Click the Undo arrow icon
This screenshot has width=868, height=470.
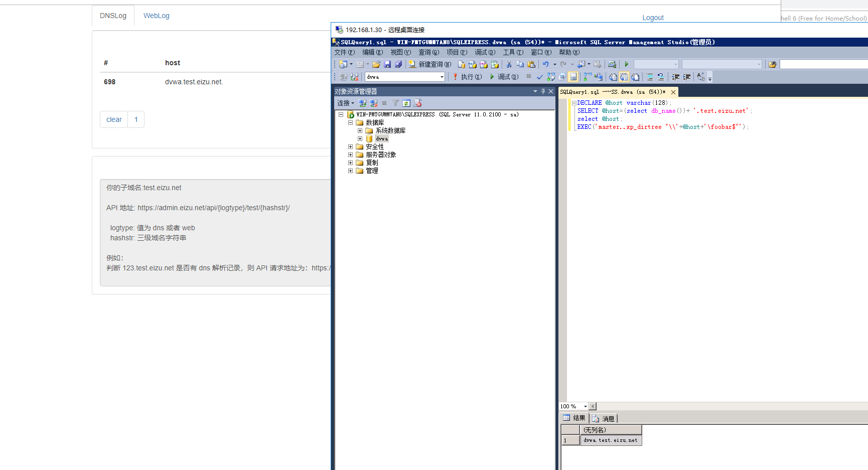point(545,64)
